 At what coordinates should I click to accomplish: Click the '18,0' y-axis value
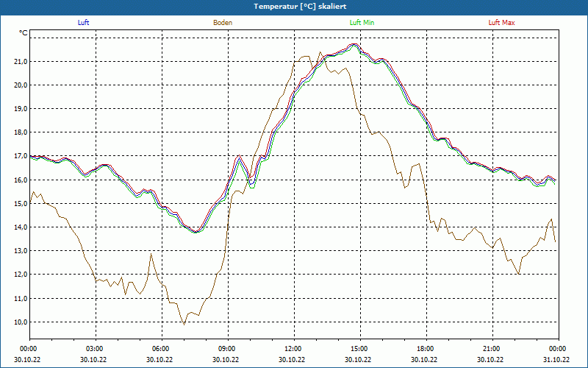point(21,132)
